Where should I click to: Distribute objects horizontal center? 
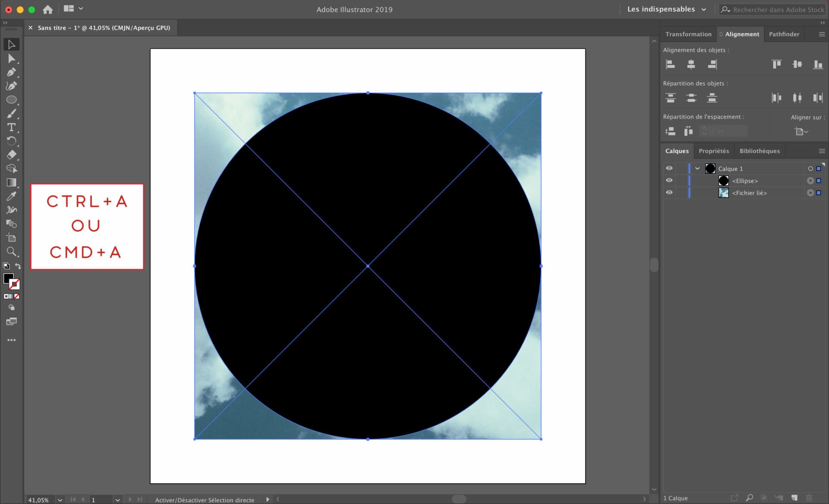[797, 98]
